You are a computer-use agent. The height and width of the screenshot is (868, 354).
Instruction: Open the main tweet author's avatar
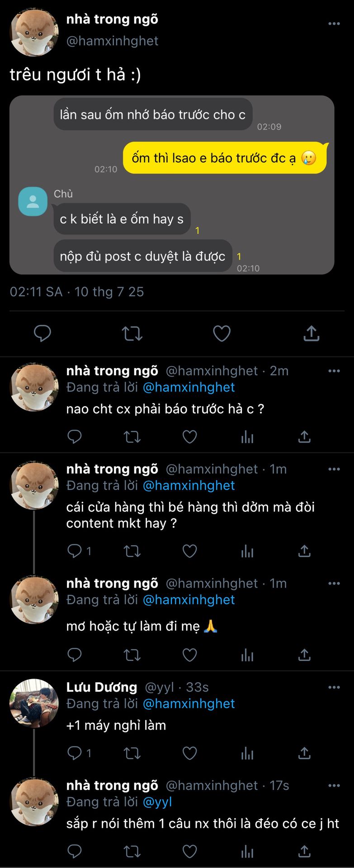tap(34, 32)
